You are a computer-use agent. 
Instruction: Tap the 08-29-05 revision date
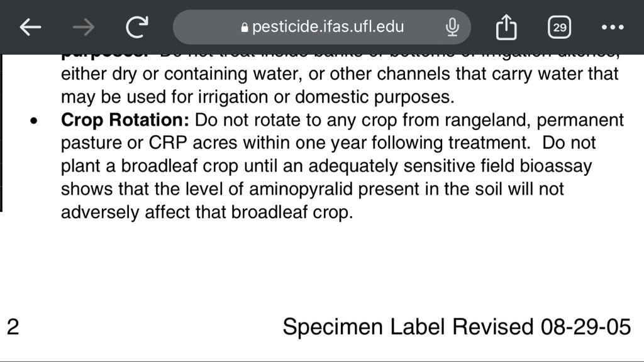point(586,327)
